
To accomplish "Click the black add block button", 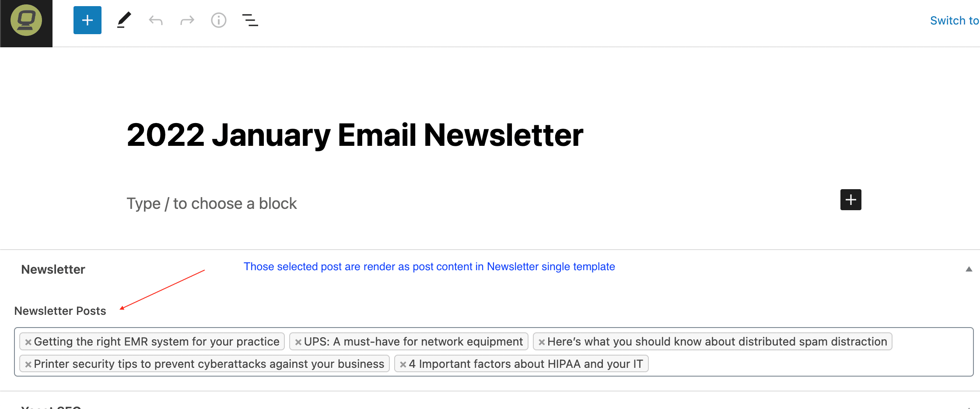I will coord(850,200).
